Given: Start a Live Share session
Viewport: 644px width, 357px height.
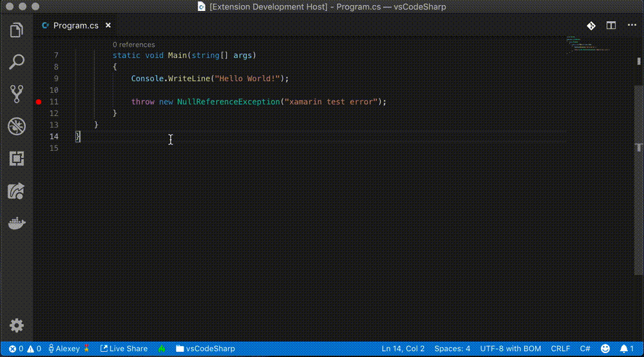Looking at the screenshot, I should click(124, 349).
